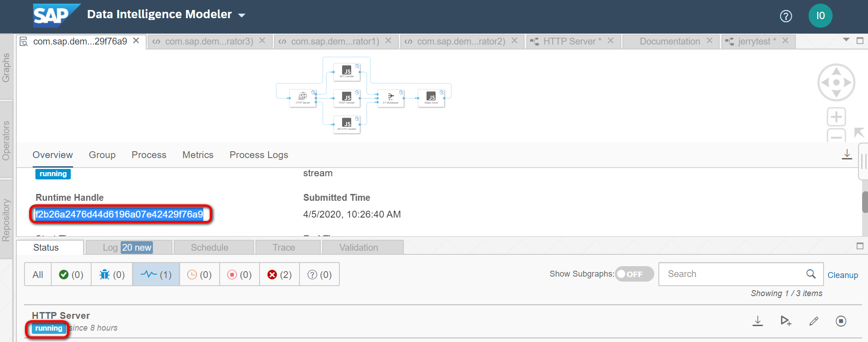Image resolution: width=868 pixels, height=342 pixels.
Task: Open the Process details tab
Action: coord(149,155)
